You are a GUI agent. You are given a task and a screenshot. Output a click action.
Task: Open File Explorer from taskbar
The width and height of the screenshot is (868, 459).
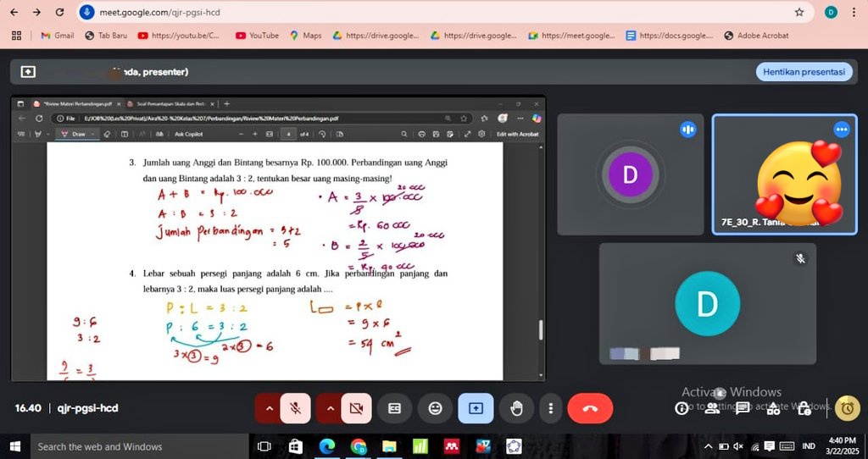[x=389, y=446]
